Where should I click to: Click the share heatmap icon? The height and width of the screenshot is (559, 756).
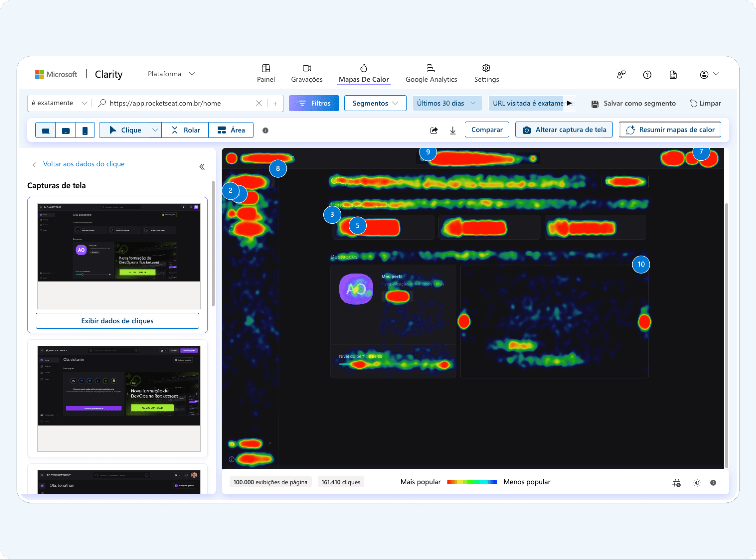[434, 130]
